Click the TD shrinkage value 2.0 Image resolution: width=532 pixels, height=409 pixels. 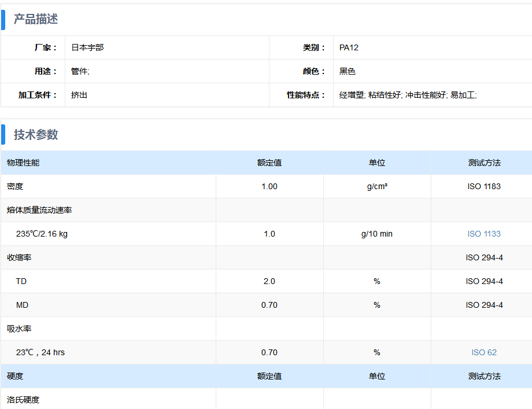tap(269, 281)
